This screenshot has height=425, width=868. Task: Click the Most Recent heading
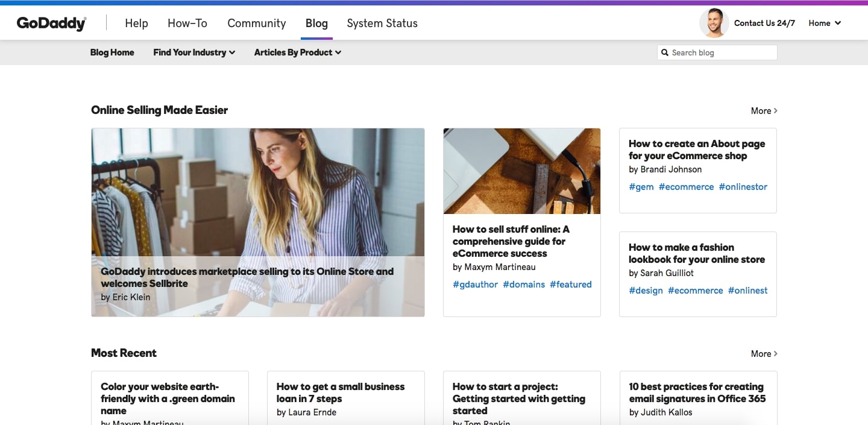pos(124,353)
